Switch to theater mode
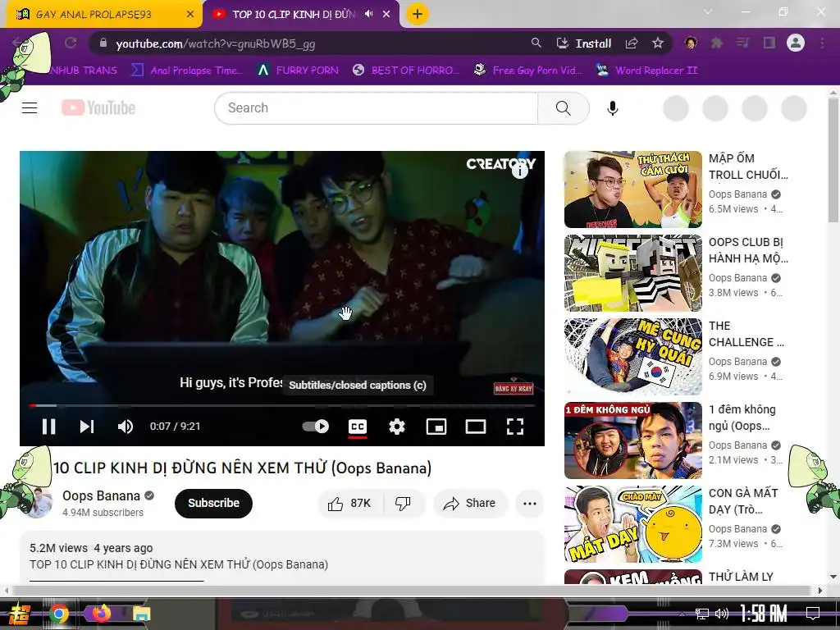The width and height of the screenshot is (840, 630). click(476, 427)
